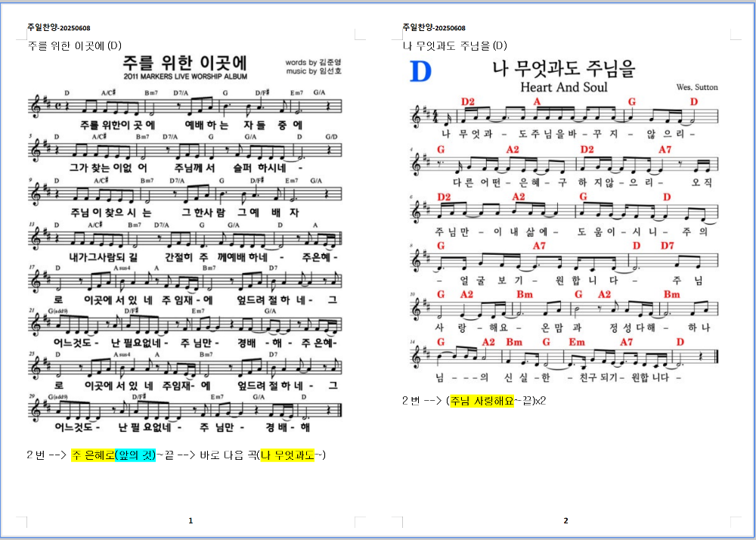
Task: Click '바로 다음 곡' in page 1 note
Action: [228, 455]
